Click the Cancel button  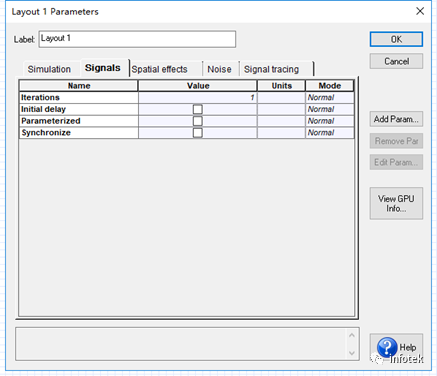click(x=396, y=61)
